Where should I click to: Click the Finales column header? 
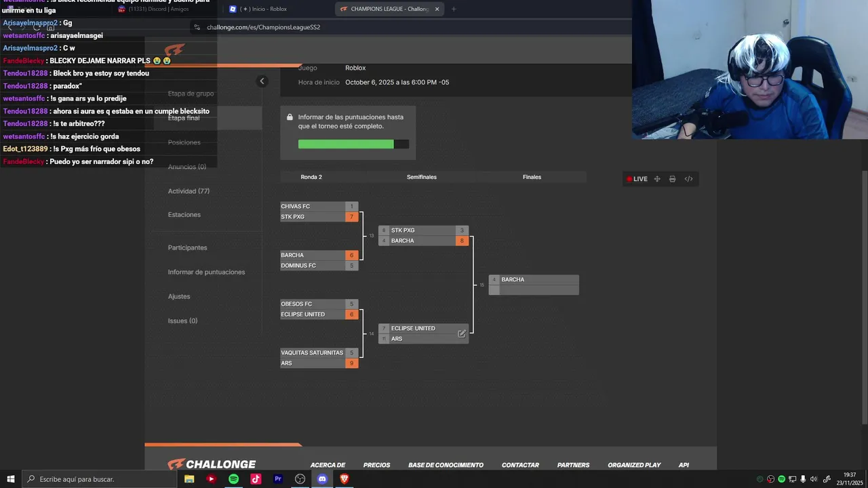pyautogui.click(x=532, y=177)
